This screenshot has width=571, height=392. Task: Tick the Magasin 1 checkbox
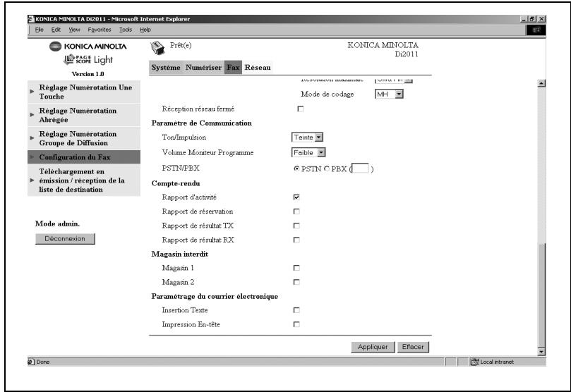296,268
